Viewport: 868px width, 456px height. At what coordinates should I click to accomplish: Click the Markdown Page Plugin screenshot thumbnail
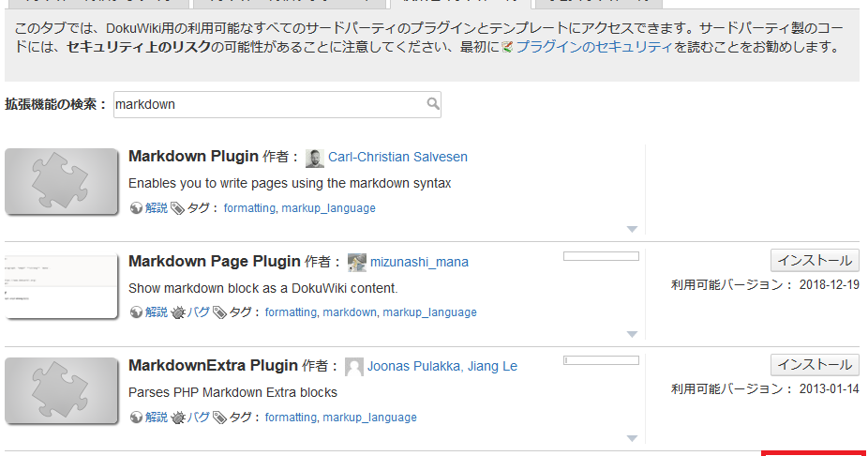coord(61,286)
